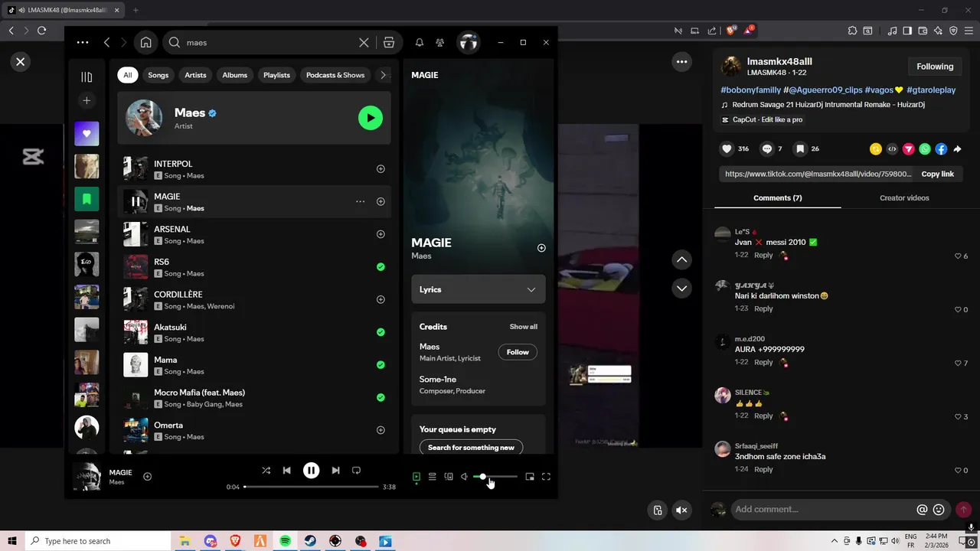Viewport: 980px width, 551px height.
Task: Select the All filter chip
Action: click(128, 75)
